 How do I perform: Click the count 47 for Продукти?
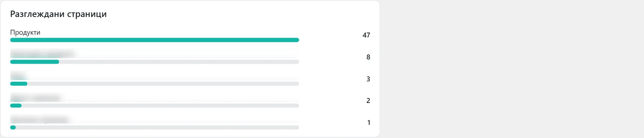[366, 35]
